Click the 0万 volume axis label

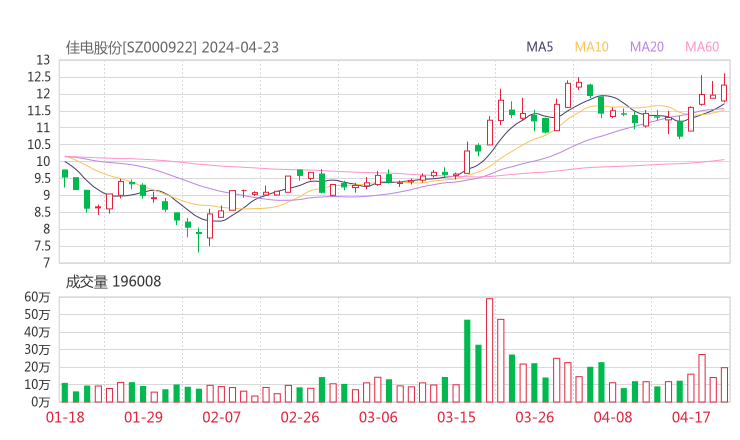[41, 402]
